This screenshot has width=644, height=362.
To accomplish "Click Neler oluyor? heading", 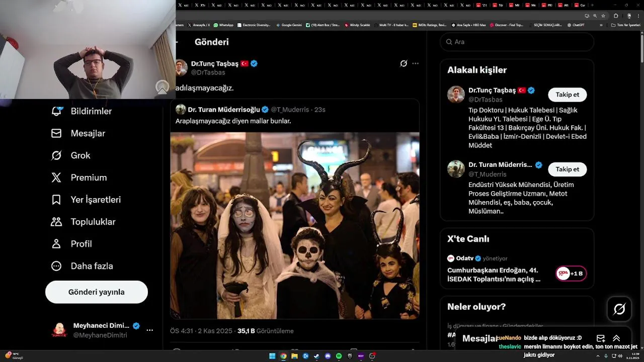I will point(476,307).
